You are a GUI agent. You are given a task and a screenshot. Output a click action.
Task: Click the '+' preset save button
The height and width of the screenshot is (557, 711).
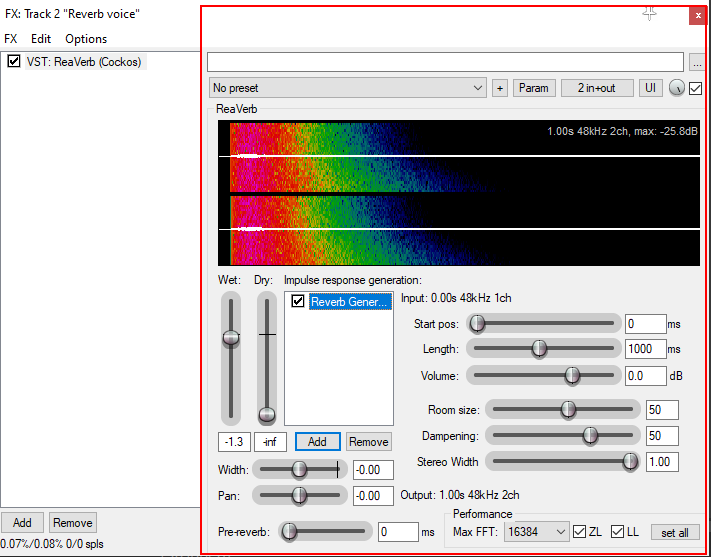pyautogui.click(x=500, y=88)
